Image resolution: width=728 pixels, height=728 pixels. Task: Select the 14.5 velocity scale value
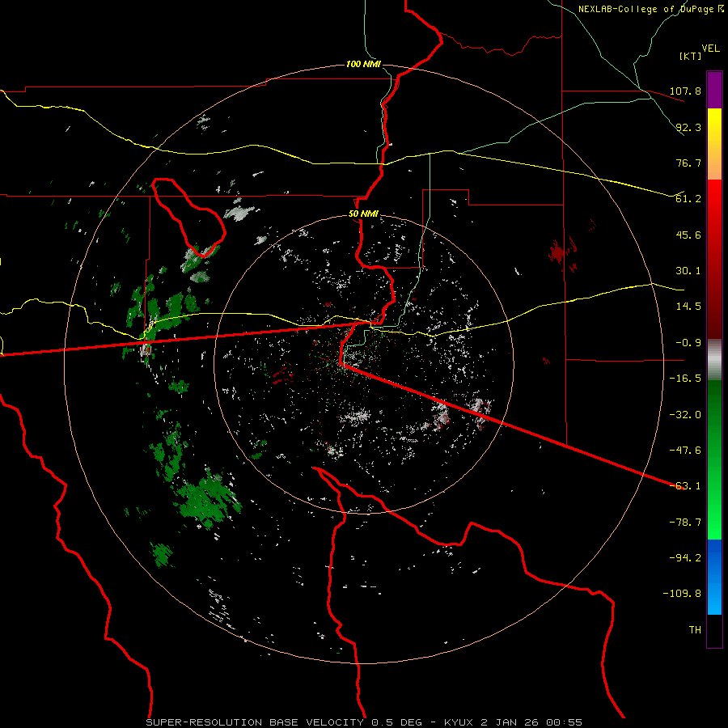pyautogui.click(x=688, y=307)
